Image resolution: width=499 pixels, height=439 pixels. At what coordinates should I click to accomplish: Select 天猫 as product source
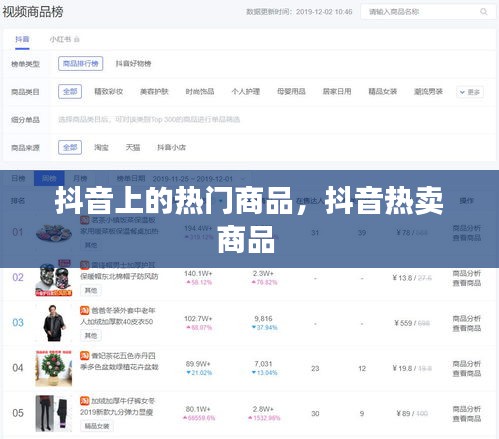133,147
